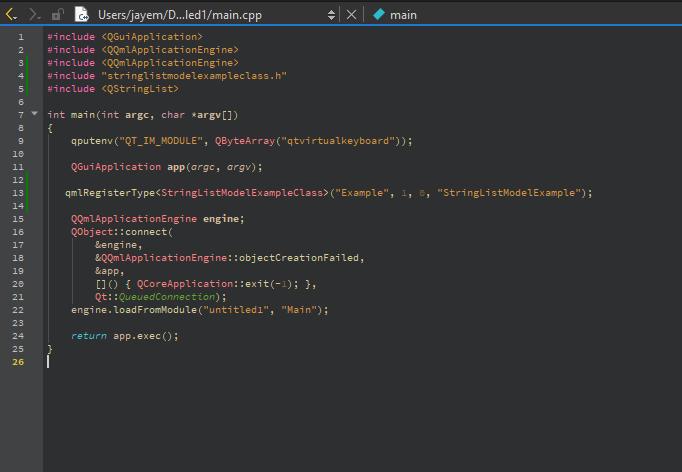Click line number 22 in gutter

[18, 310]
